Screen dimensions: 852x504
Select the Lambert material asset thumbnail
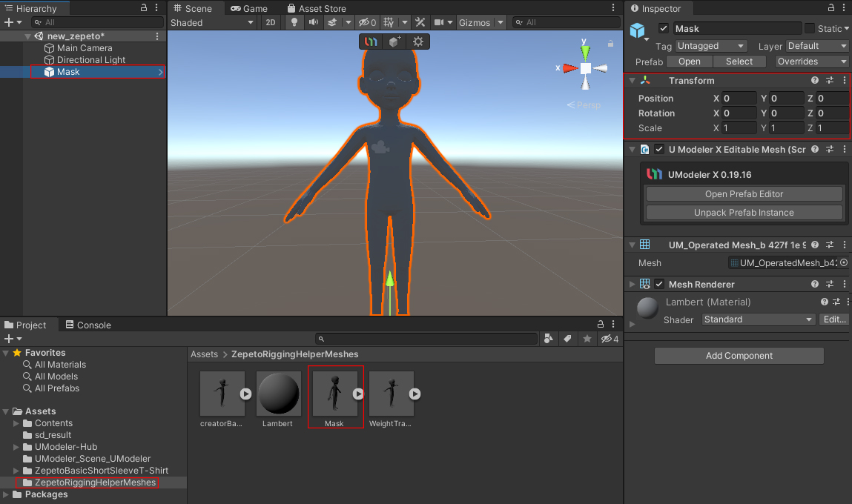coord(278,394)
